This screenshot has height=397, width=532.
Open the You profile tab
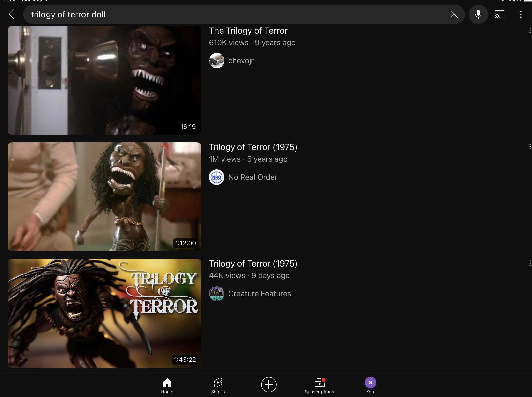point(370,386)
